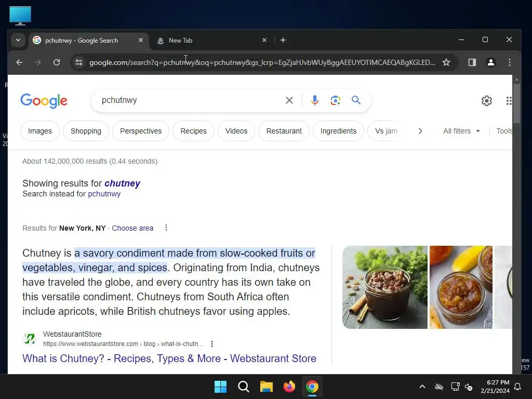Open location options three-dot menu
The height and width of the screenshot is (399, 532).
[x=166, y=228]
